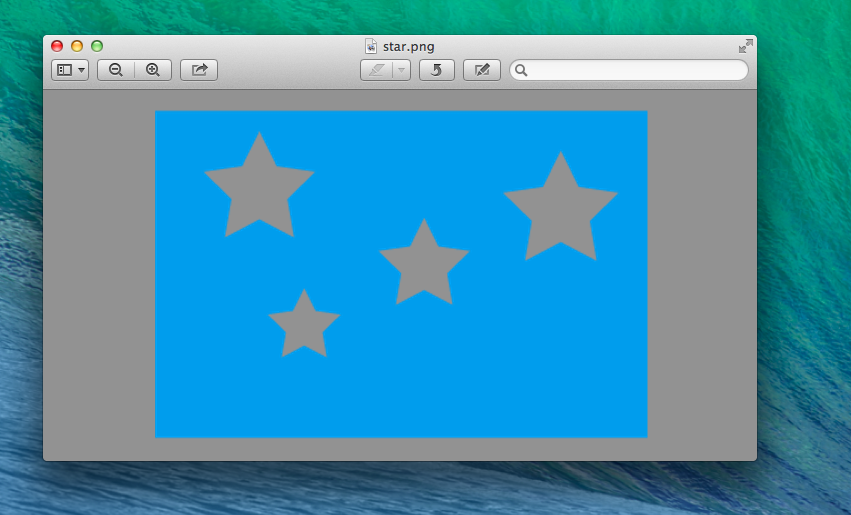851x515 pixels.
Task: Click the rightmost gray star
Action: tap(560, 212)
